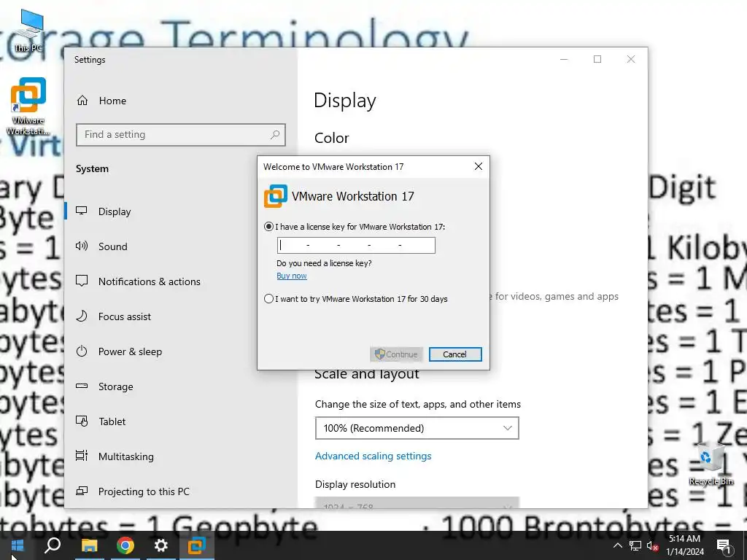
Task: Switch to VMware Workstation in taskbar
Action: [196, 545]
